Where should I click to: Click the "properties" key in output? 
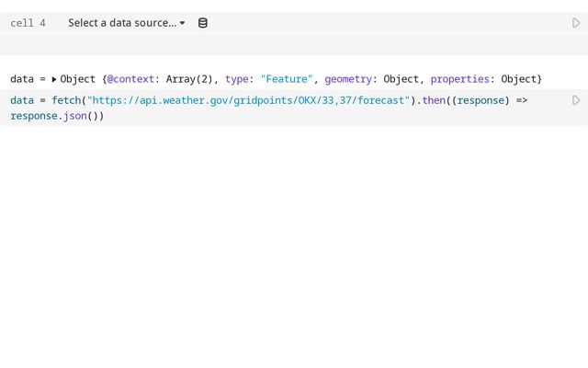459,79
